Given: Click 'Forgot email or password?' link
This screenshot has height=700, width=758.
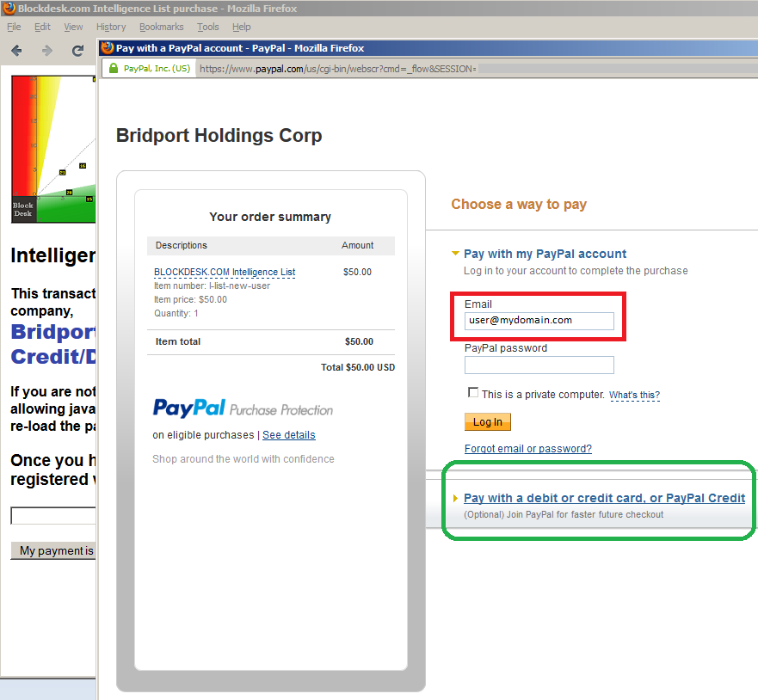Looking at the screenshot, I should [527, 449].
